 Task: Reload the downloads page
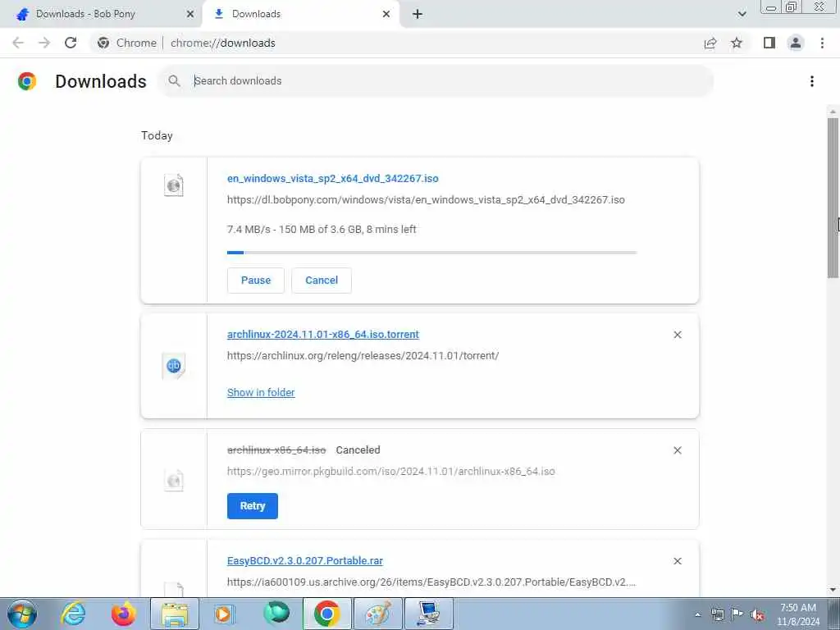71,43
